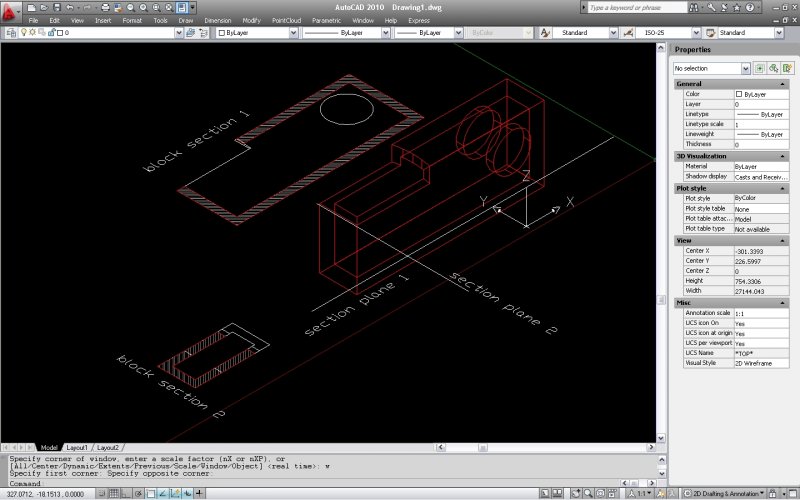Click the Redo arrow icon
The image size is (800, 500).
click(x=87, y=8)
